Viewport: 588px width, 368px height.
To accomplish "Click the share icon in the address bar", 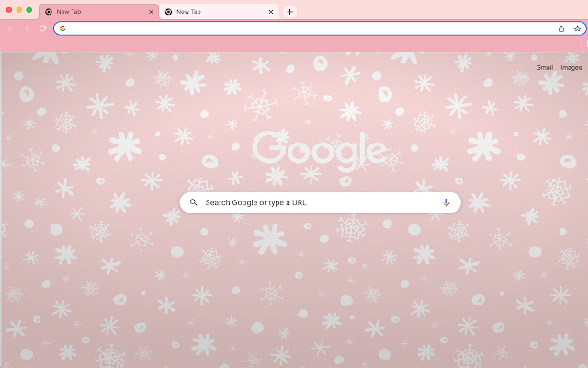I will pos(561,29).
